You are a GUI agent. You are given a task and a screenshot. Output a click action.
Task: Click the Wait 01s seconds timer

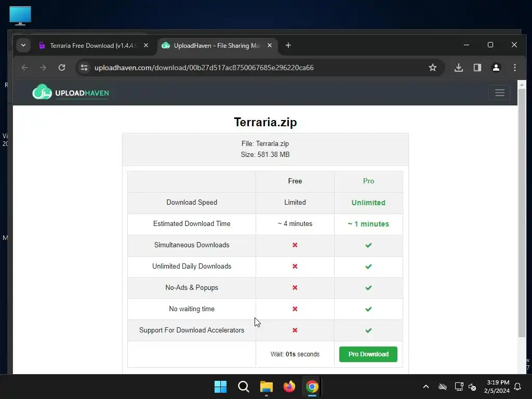tap(295, 354)
